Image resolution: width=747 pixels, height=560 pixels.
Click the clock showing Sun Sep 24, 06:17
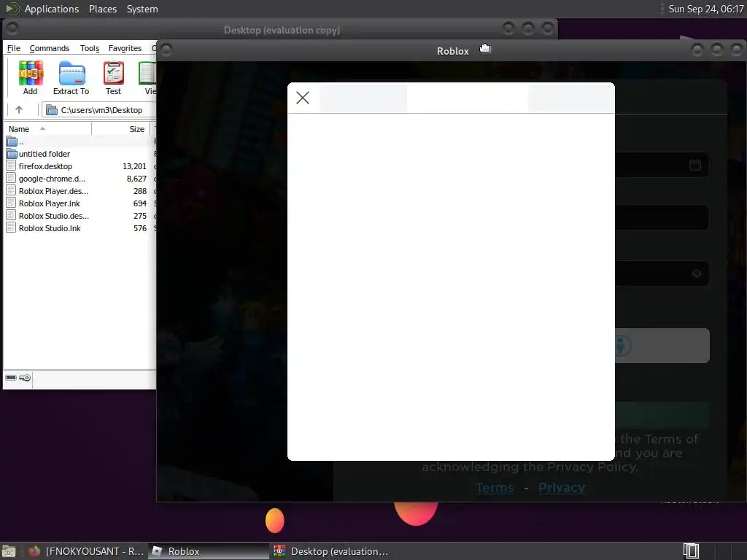coord(705,9)
